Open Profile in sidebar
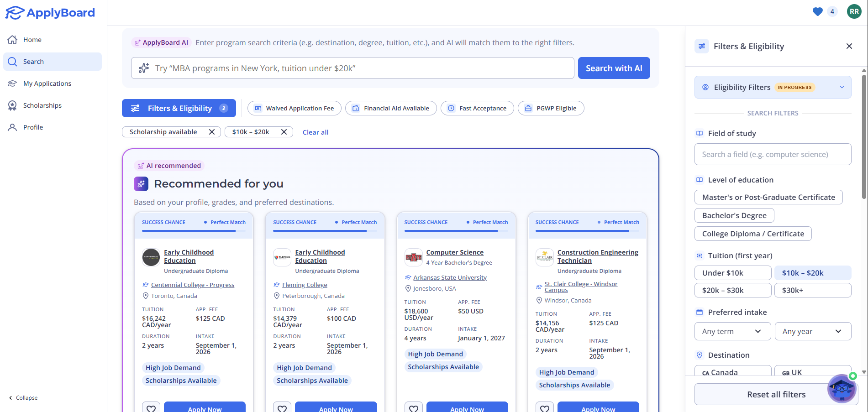 [x=53, y=127]
